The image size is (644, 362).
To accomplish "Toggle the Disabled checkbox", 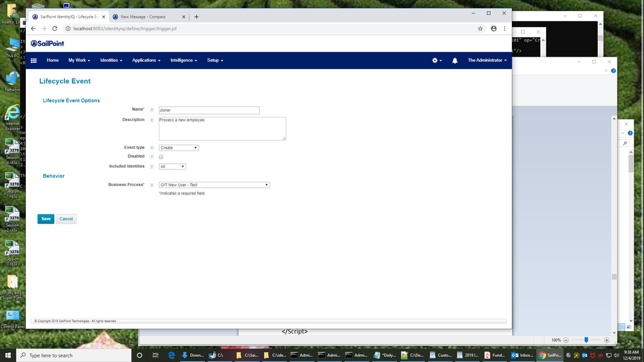I will 161,157.
